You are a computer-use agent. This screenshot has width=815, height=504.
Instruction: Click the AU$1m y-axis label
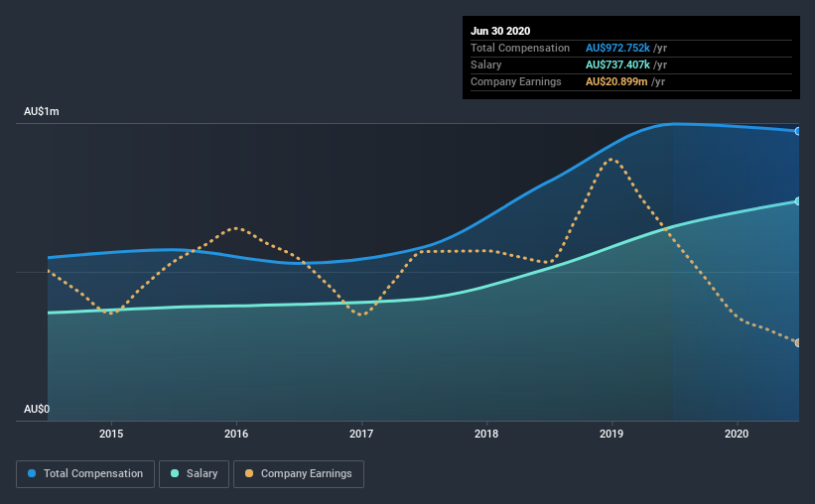click(x=42, y=112)
